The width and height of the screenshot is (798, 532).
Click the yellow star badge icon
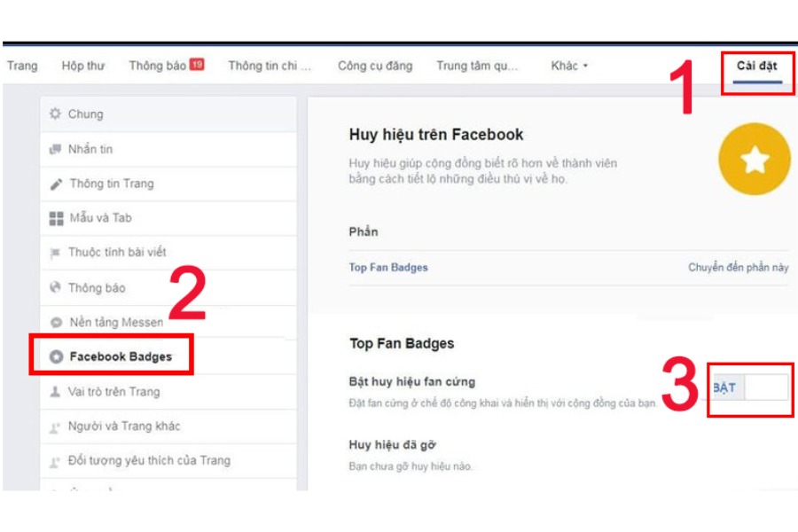pos(755,159)
